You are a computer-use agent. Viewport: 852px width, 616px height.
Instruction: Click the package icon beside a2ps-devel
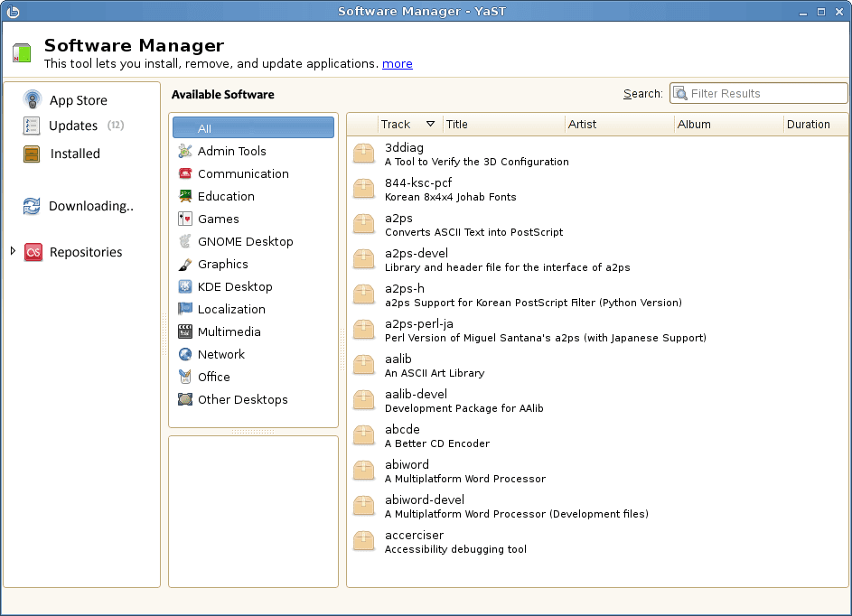tap(363, 259)
